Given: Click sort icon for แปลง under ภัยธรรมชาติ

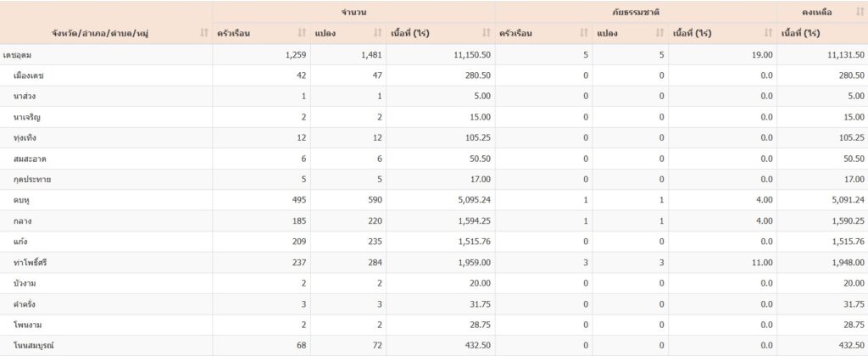Looking at the screenshot, I should 659,33.
